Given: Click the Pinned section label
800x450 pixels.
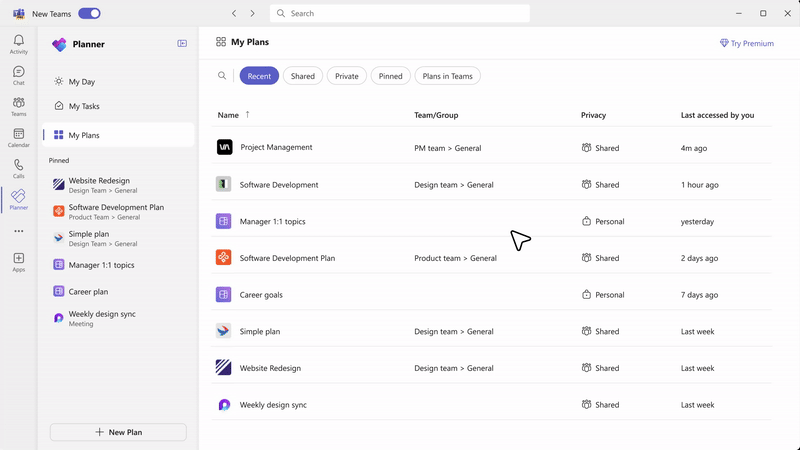Looking at the screenshot, I should [x=59, y=160].
